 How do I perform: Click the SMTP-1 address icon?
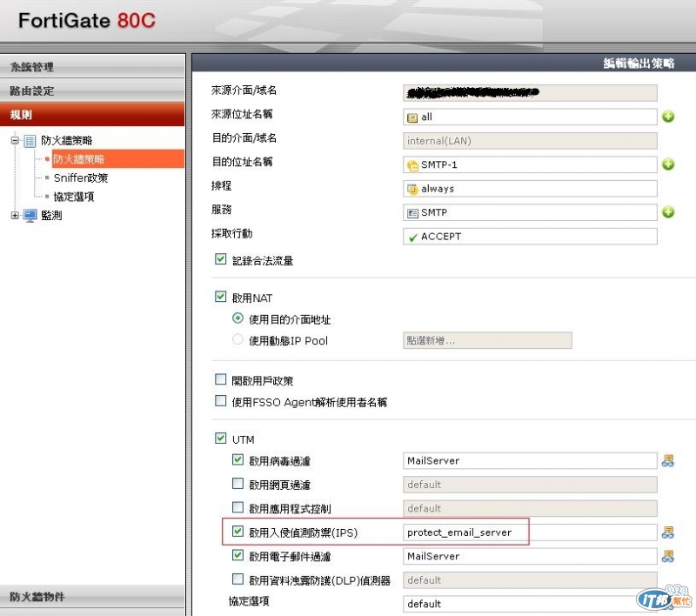(412, 165)
